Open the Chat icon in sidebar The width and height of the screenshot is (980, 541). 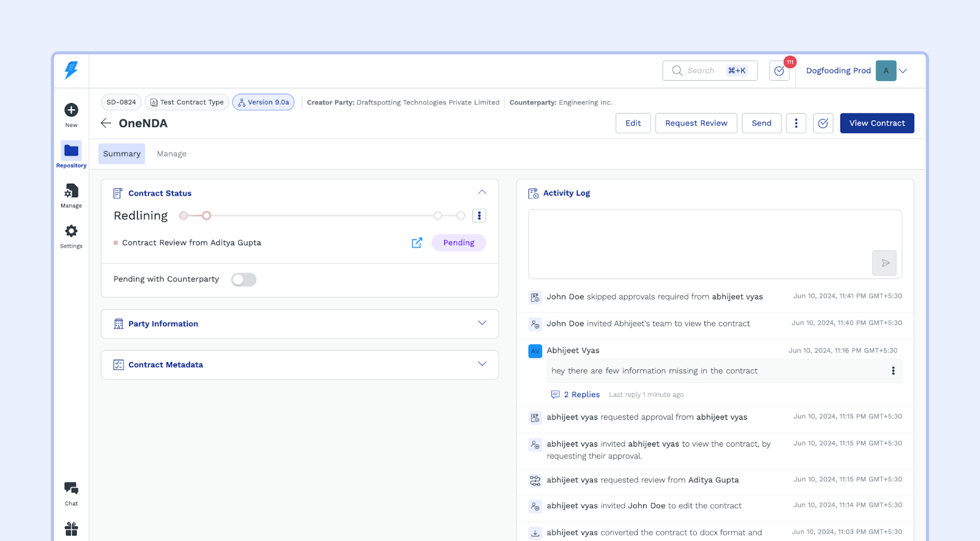[x=71, y=488]
